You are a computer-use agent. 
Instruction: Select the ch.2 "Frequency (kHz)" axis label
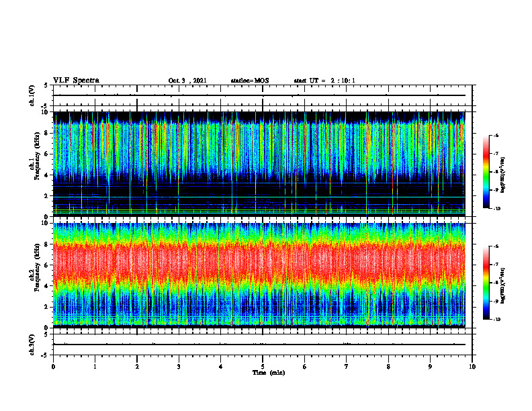point(37,267)
